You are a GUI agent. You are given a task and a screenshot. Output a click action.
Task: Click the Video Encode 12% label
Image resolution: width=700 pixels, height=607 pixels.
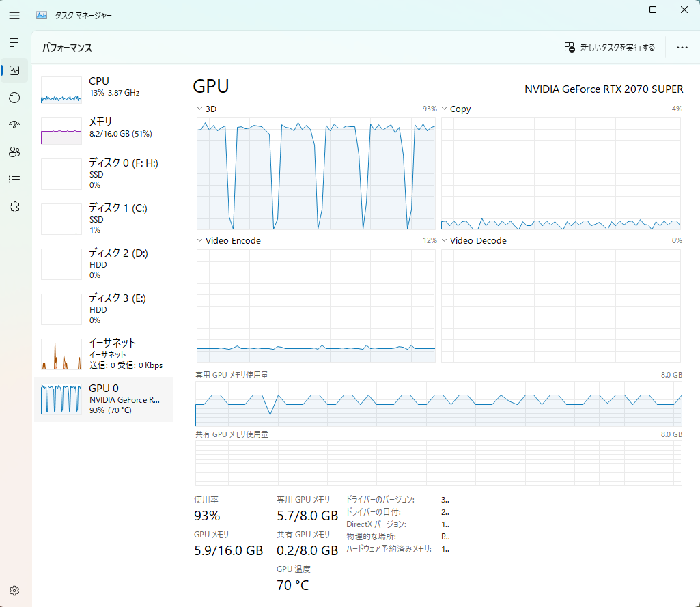tap(430, 240)
